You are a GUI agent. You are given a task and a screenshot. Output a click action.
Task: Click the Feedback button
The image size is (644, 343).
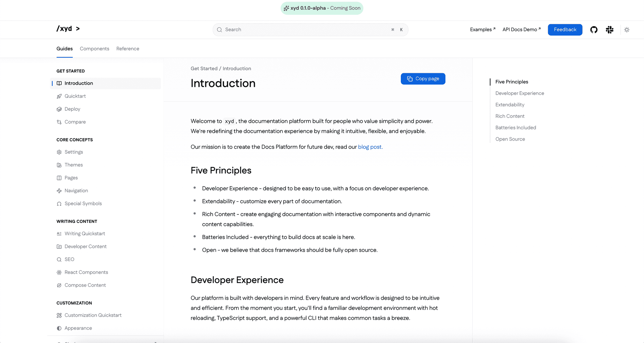pos(565,30)
